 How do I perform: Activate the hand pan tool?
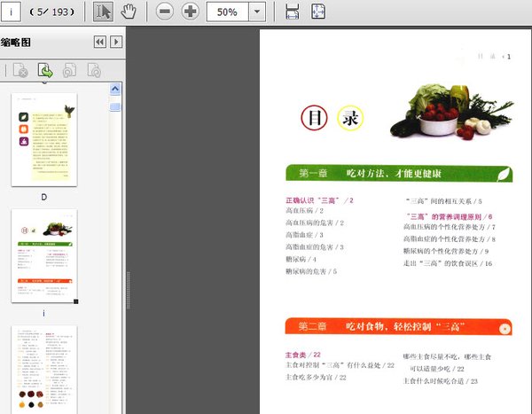(129, 12)
